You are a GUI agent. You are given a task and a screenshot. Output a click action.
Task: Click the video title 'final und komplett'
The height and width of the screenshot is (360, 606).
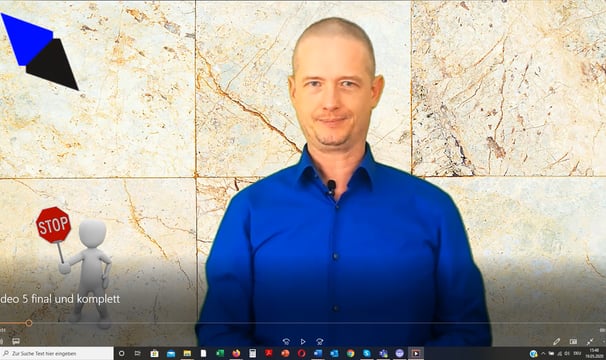[75, 299]
